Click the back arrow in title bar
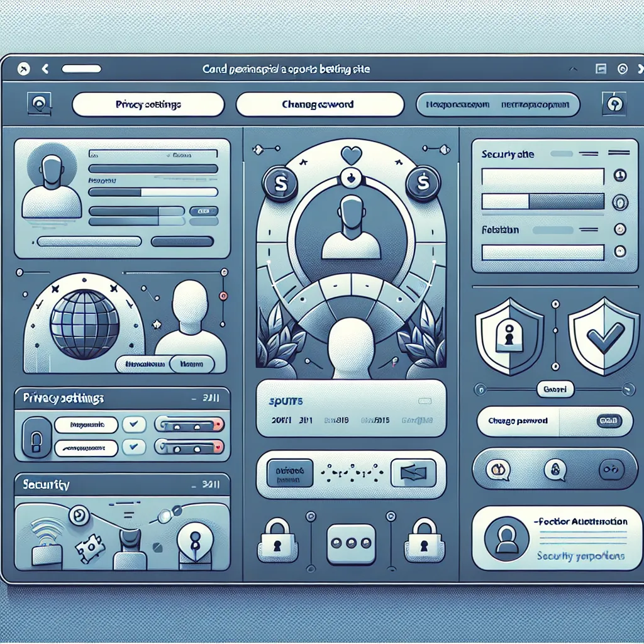Image resolution: width=644 pixels, height=644 pixels. point(45,69)
